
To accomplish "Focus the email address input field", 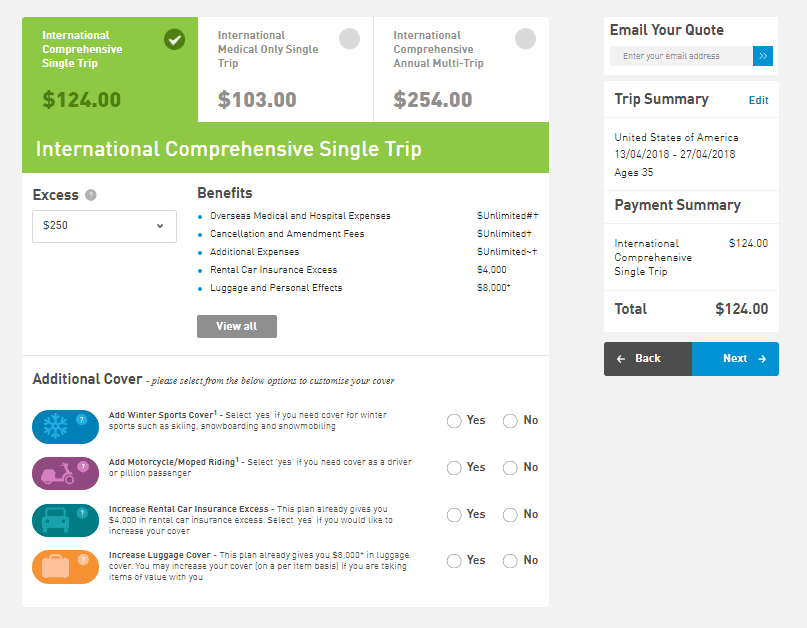I will (682, 56).
